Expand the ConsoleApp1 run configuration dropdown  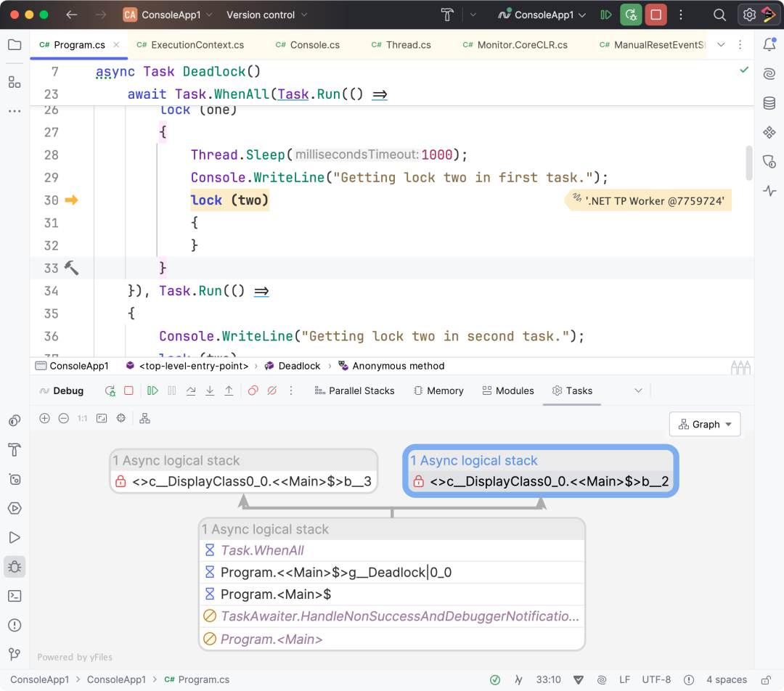542,15
